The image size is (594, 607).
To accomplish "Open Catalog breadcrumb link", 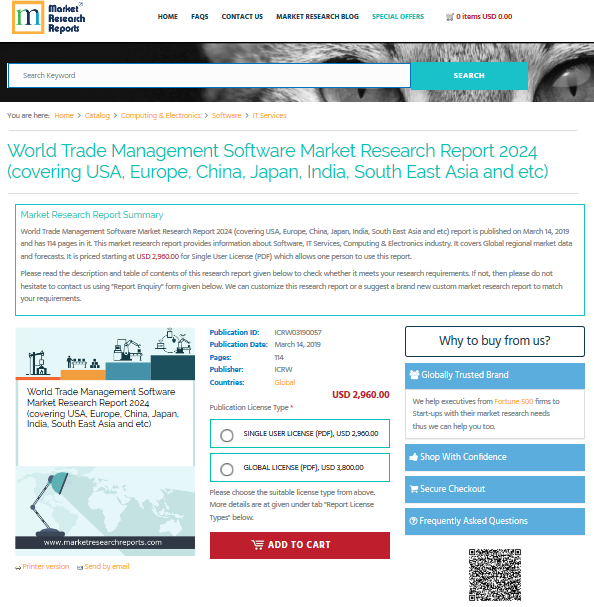I will coord(97,115).
